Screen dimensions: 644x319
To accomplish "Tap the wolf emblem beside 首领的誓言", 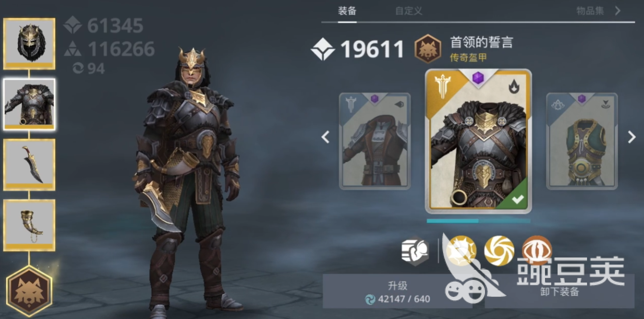I will coord(428,49).
